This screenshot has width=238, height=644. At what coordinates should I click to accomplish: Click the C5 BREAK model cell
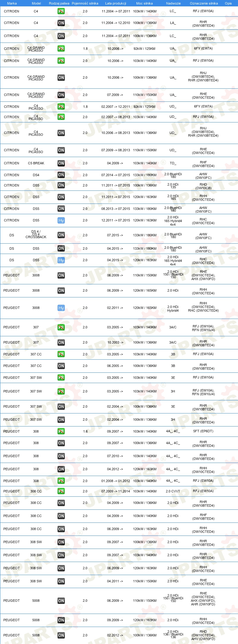[x=36, y=163]
